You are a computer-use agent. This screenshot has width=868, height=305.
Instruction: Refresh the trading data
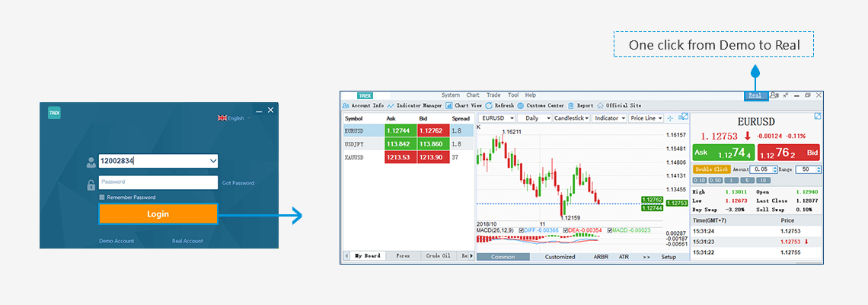(500, 105)
